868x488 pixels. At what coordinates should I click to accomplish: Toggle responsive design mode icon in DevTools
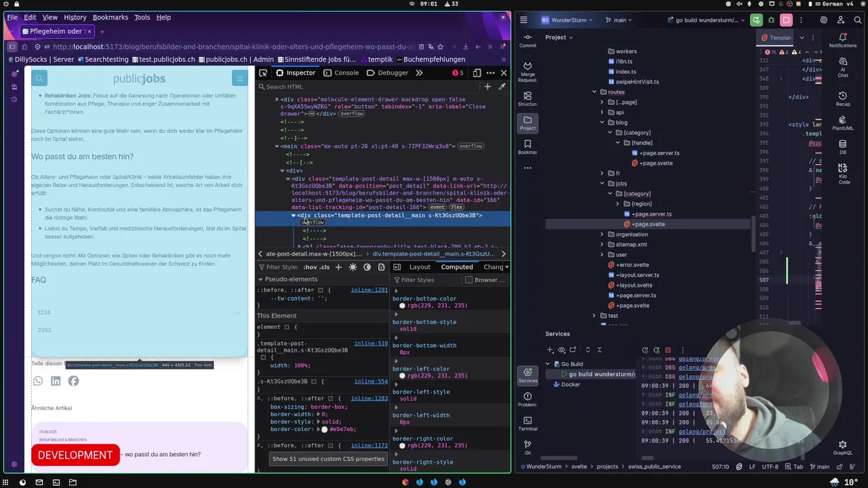[477, 73]
